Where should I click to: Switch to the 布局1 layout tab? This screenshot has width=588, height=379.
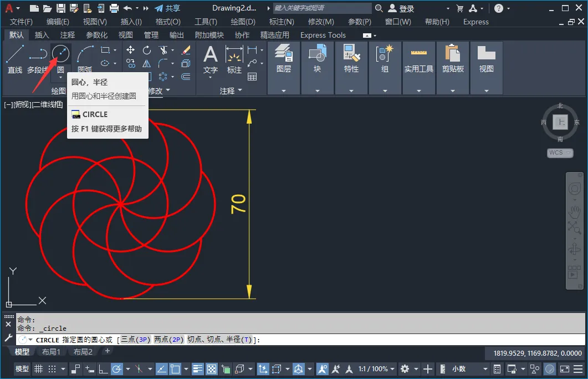tap(51, 352)
